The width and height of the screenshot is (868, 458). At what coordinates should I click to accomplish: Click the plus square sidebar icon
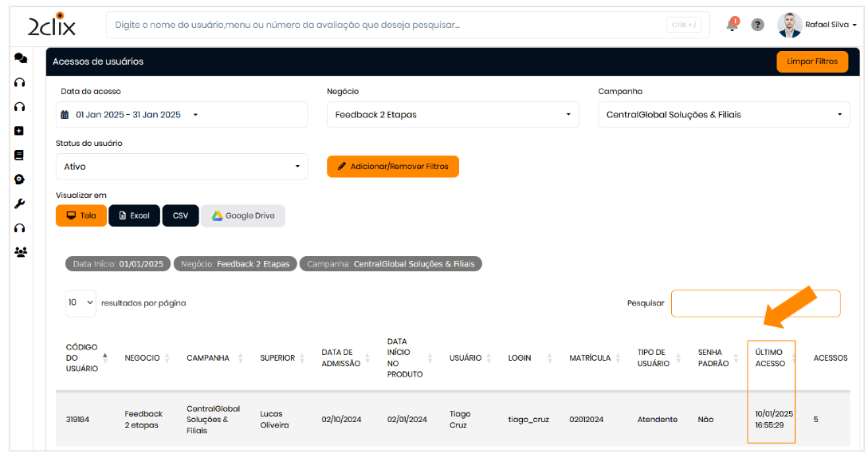20,131
